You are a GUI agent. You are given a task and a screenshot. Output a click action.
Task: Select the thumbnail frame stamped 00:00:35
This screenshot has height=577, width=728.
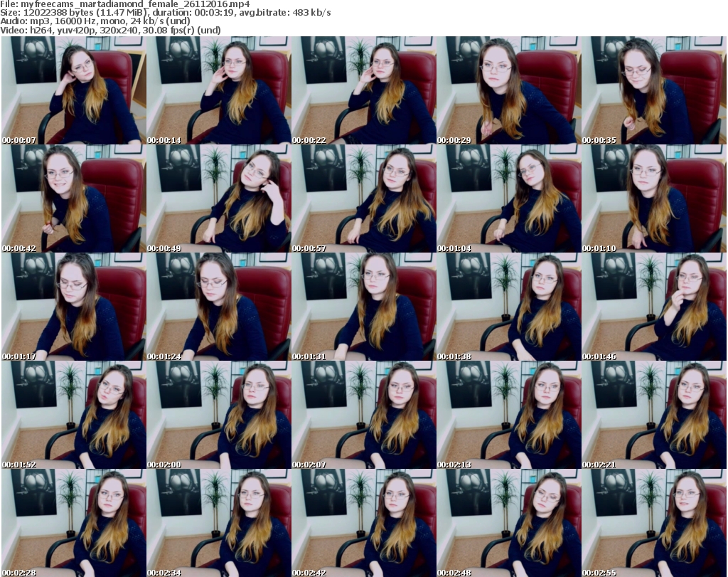[654, 90]
